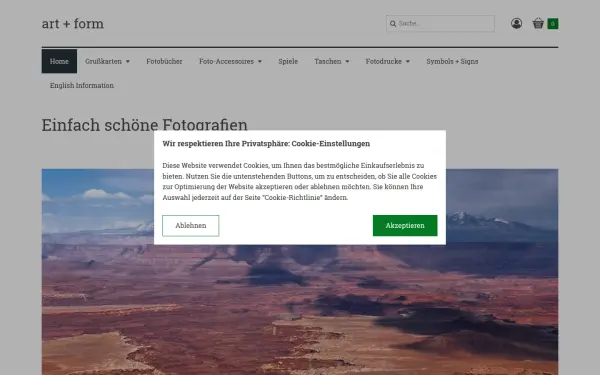Open the Fotobücher menu item
Image resolution: width=600 pixels, height=375 pixels.
(x=164, y=61)
